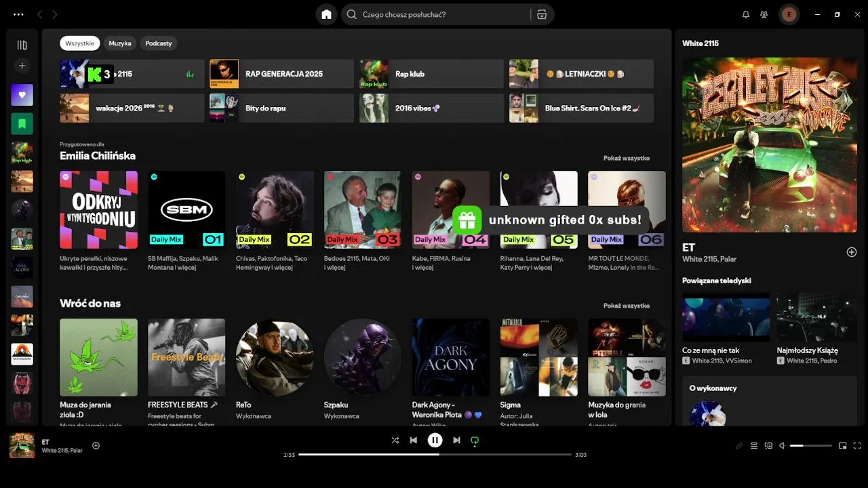868x488 pixels.
Task: Go to the Home page
Action: point(327,14)
